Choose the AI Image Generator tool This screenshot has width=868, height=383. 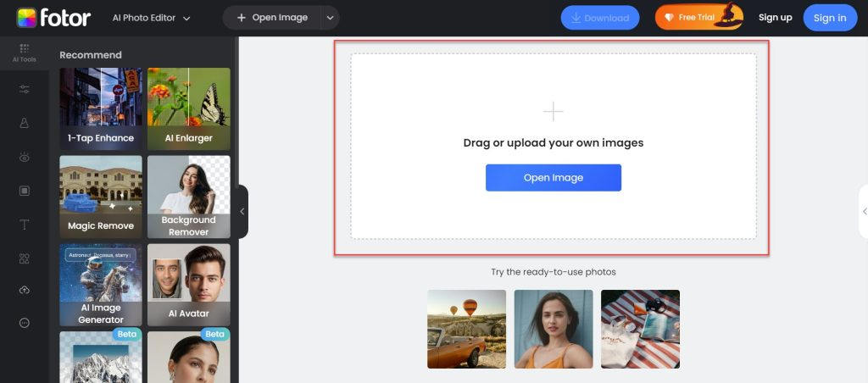[101, 285]
